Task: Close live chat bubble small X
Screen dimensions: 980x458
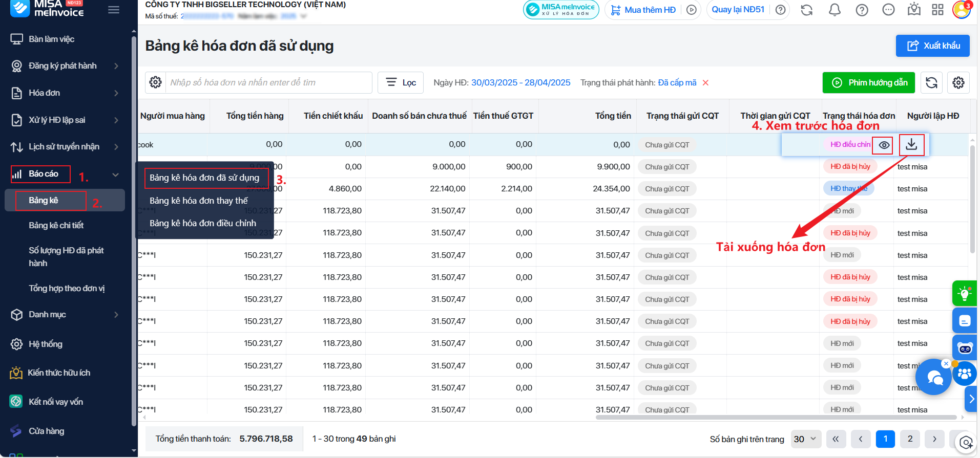Action: [946, 363]
